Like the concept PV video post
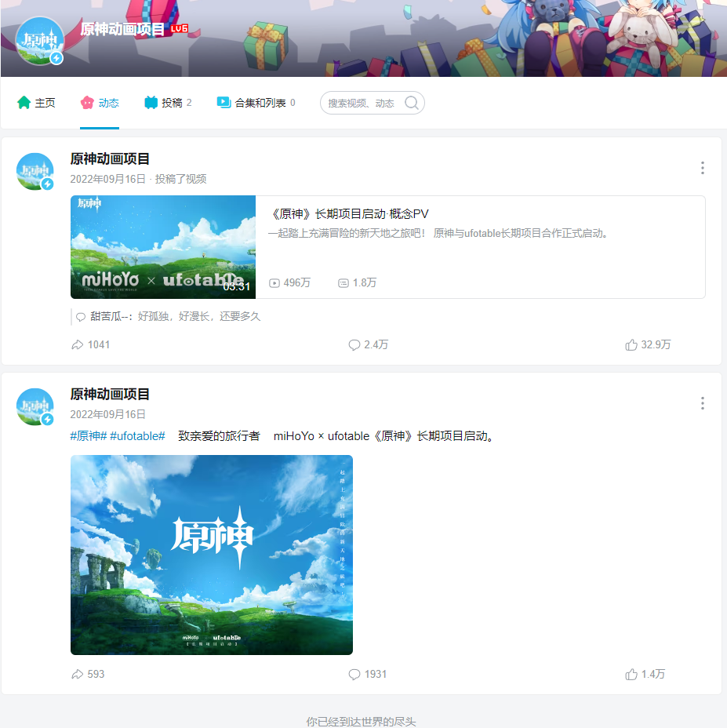 (648, 344)
